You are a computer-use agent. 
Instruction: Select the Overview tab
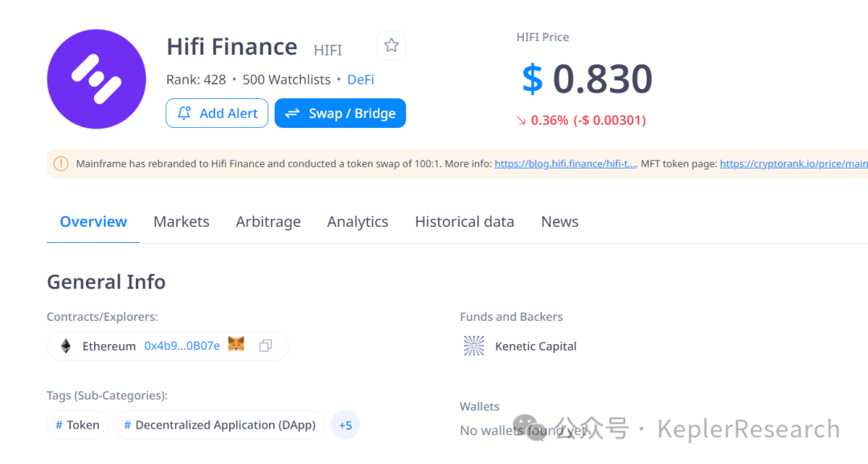(93, 222)
